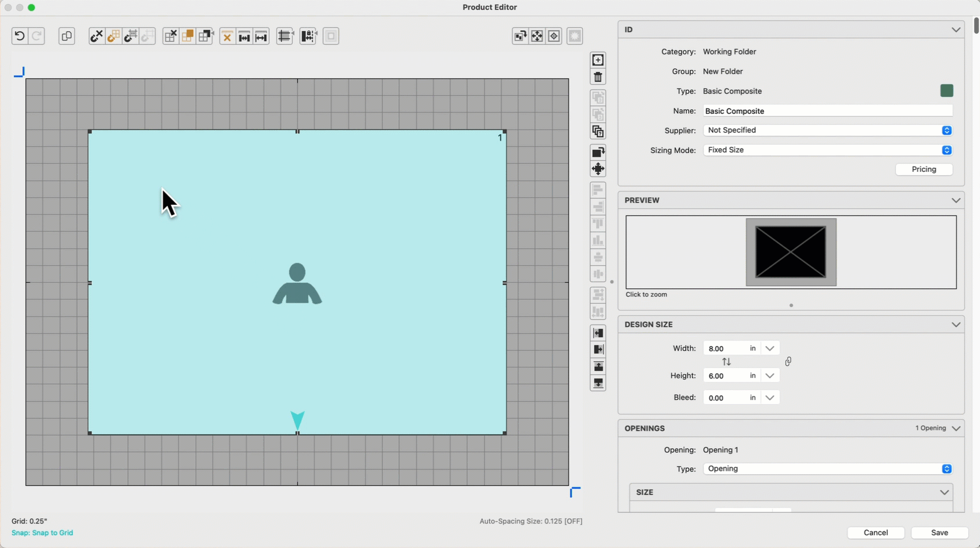Enable the orange snap-to-grid magnet icon
This screenshot has width=980, height=548.
[x=114, y=36]
